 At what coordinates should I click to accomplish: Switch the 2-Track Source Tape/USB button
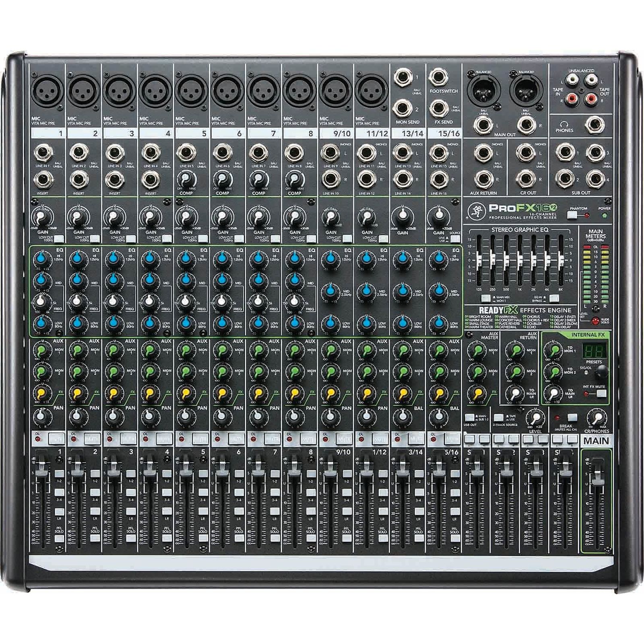pos(499,418)
